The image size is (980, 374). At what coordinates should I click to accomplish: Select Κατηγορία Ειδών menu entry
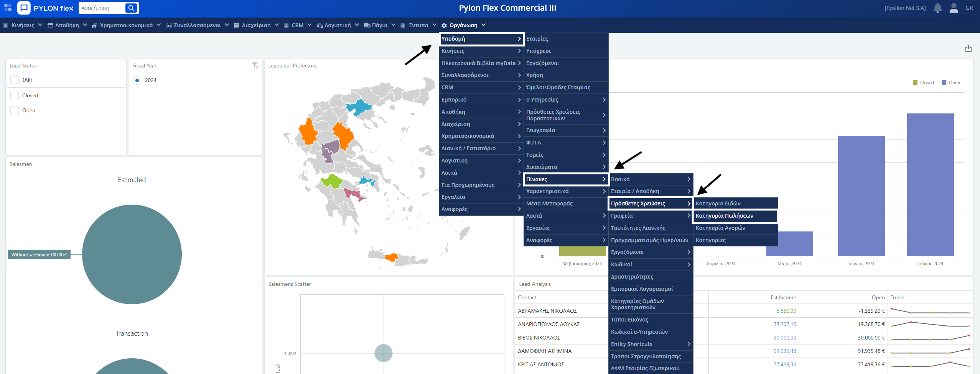click(x=736, y=203)
